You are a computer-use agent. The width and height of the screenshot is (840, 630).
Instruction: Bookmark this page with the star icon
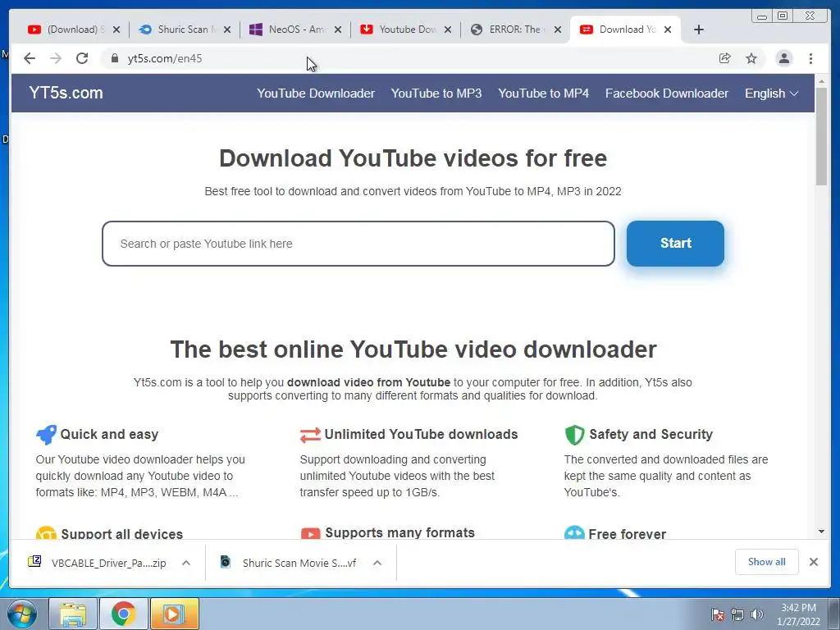[x=751, y=58]
